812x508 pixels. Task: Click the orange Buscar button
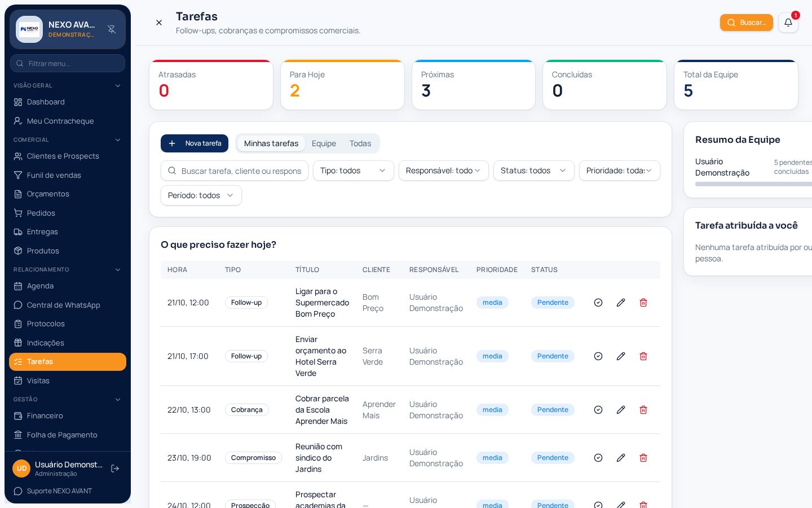(746, 23)
